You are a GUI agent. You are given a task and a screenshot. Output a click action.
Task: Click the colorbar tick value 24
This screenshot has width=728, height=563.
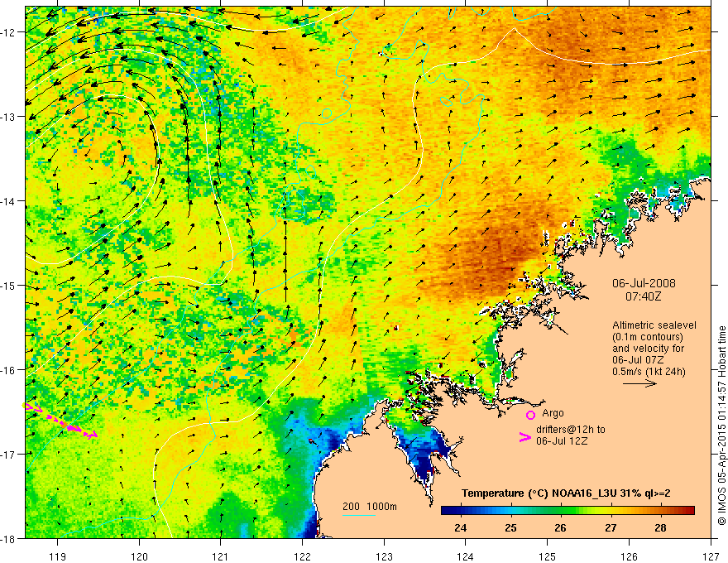pyautogui.click(x=460, y=527)
